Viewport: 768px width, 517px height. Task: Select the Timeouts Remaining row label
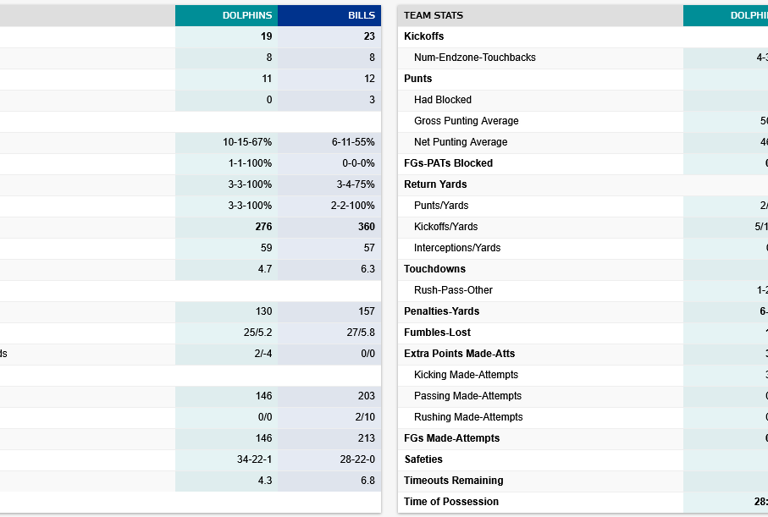(453, 480)
